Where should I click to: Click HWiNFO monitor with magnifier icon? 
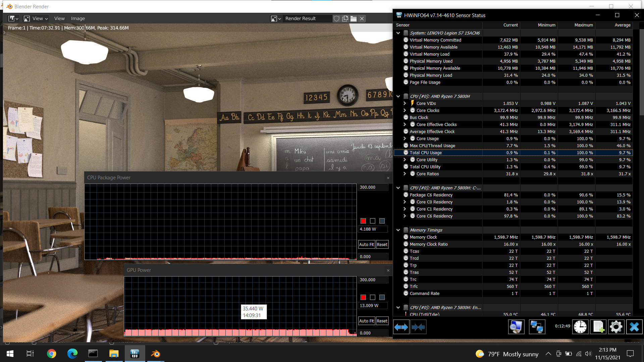point(516,327)
